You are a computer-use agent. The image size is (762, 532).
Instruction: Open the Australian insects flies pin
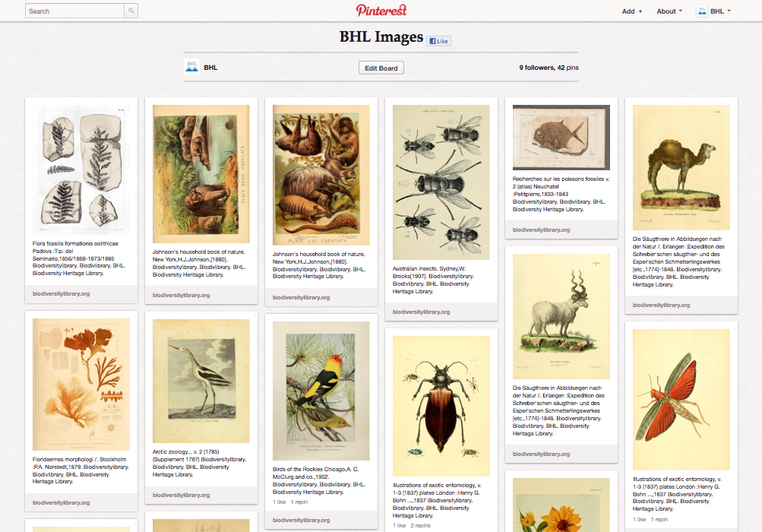[x=441, y=182]
